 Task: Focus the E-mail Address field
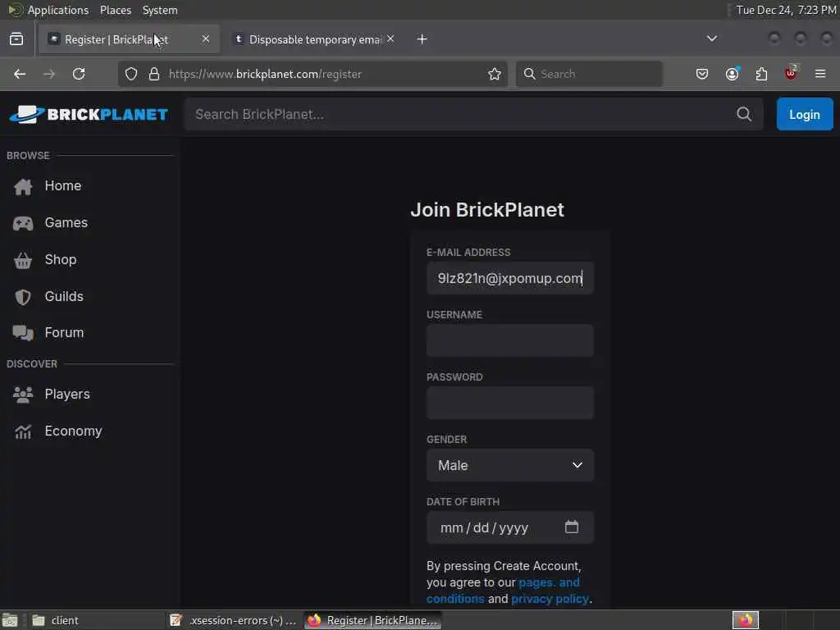click(510, 278)
